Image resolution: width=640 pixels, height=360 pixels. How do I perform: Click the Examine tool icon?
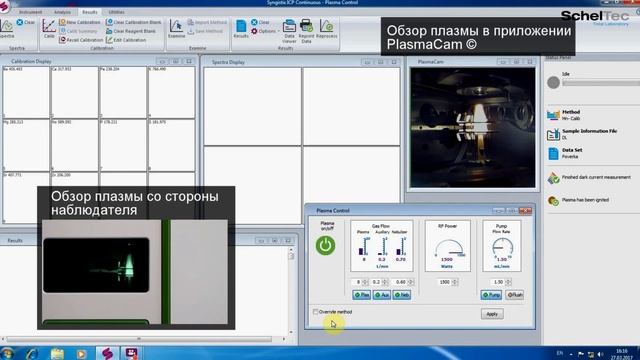tap(176, 29)
